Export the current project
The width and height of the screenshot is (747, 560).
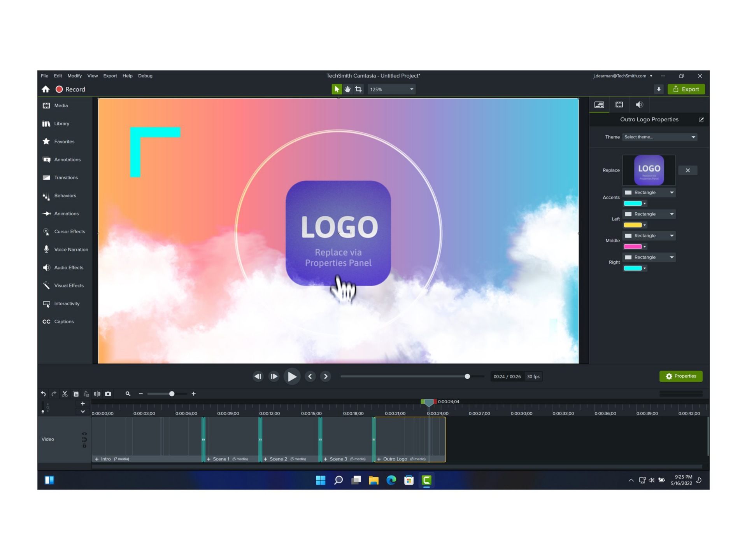(686, 89)
